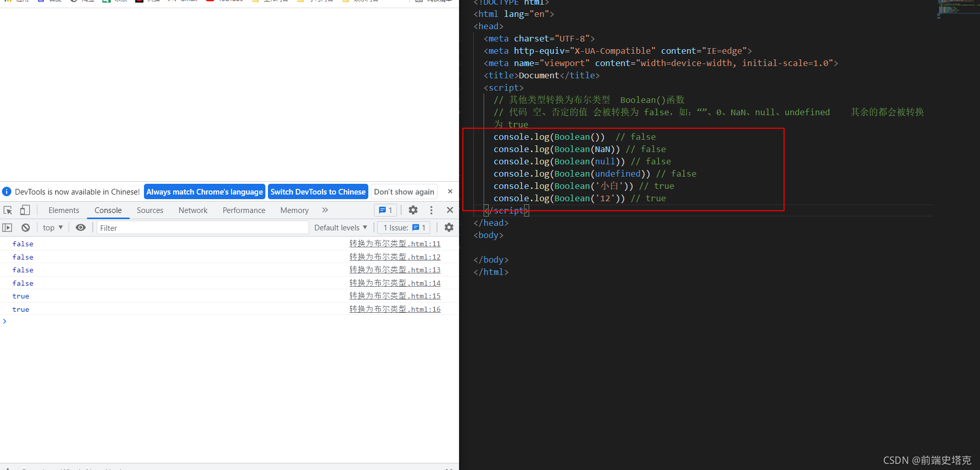Click the console.log(Boolean(NaN)) code line

(x=580, y=149)
